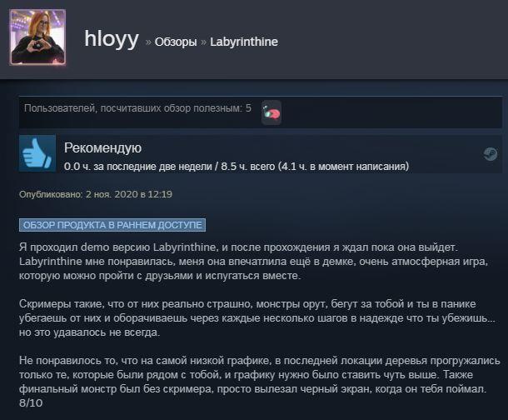Click the » separator right after hloyy
This screenshot has width=508, height=420.
[x=148, y=42]
